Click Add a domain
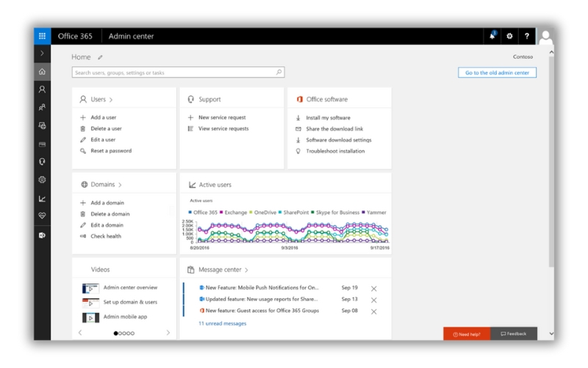 (x=107, y=203)
